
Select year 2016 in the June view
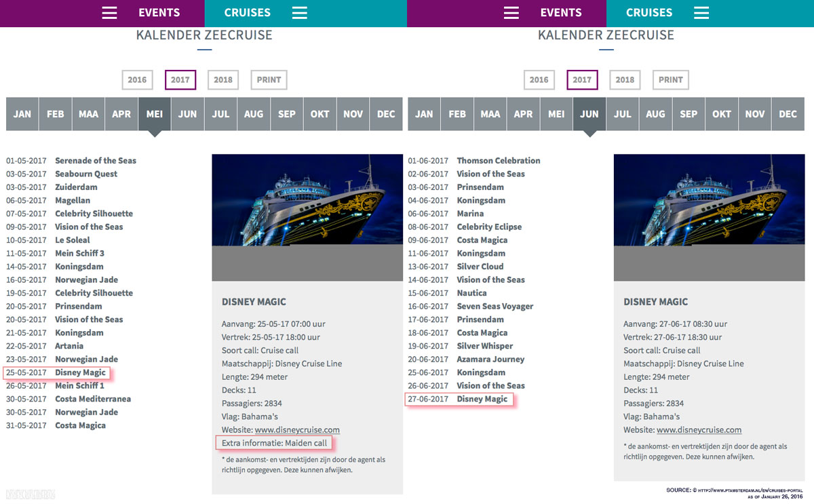pyautogui.click(x=539, y=80)
